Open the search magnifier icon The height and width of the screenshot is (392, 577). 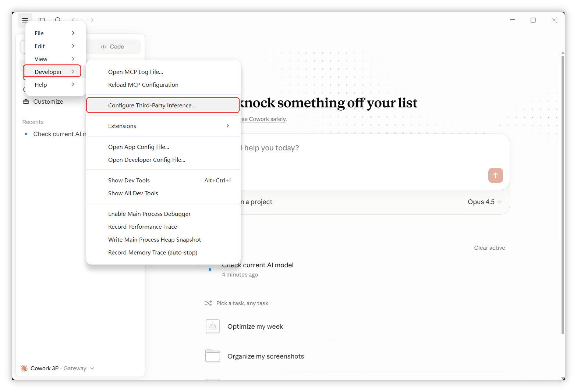pyautogui.click(x=58, y=20)
